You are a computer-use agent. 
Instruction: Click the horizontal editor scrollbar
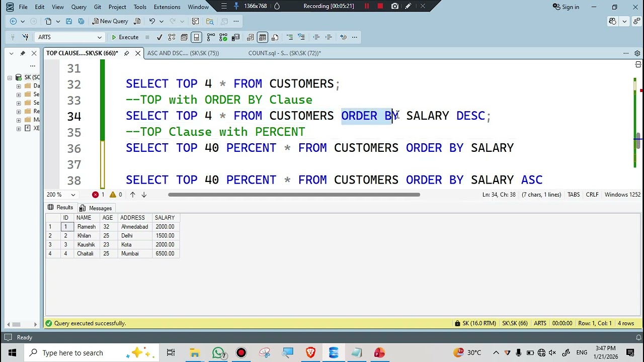point(294,195)
